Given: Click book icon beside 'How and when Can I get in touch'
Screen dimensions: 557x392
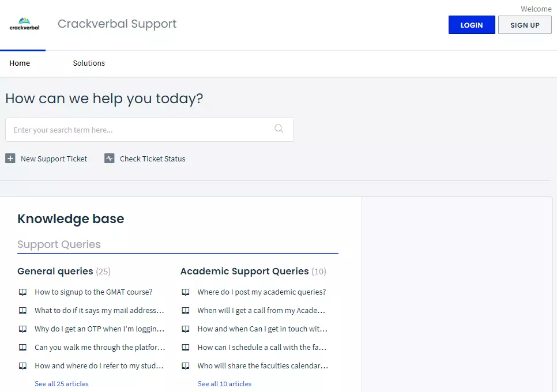Looking at the screenshot, I should coord(186,329).
